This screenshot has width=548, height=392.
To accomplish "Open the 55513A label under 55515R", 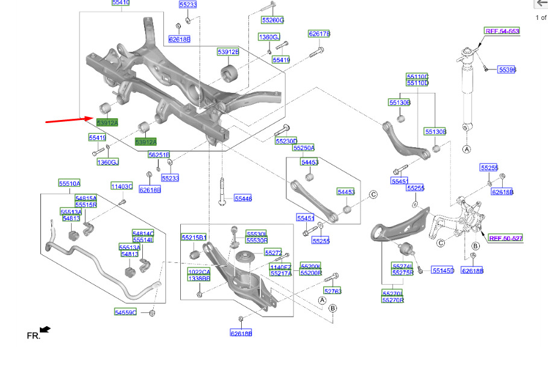I will (71, 212).
